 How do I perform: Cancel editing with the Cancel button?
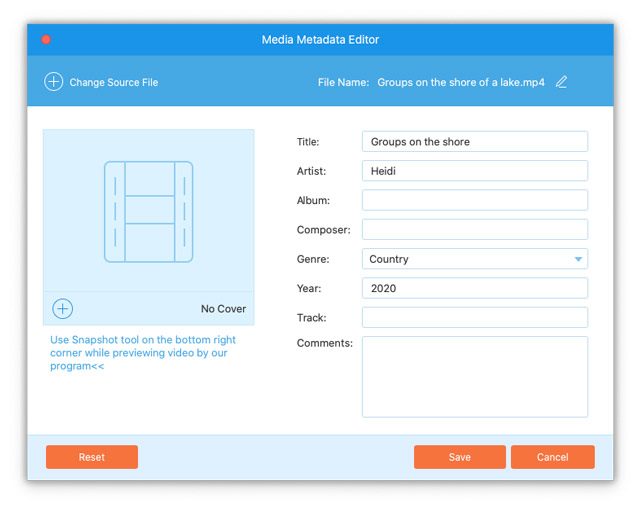click(552, 457)
